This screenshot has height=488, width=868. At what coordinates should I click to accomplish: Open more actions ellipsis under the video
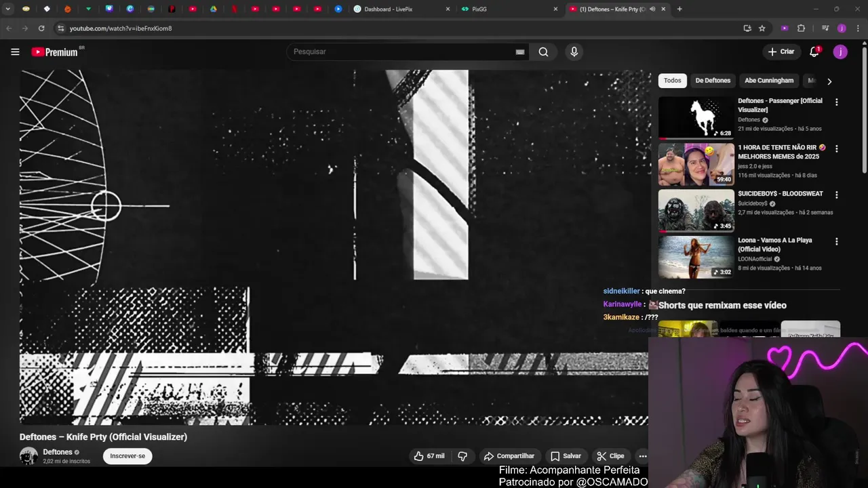click(643, 456)
